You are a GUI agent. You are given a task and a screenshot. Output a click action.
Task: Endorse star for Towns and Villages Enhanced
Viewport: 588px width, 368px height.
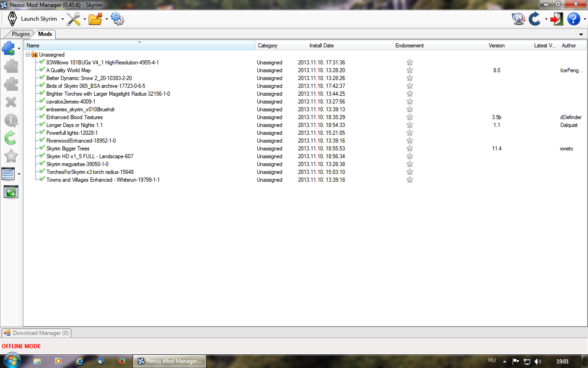click(410, 179)
